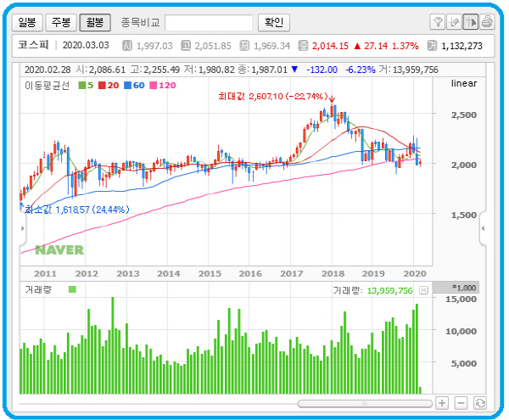Click the green 5 moving average swatch

click(x=82, y=86)
